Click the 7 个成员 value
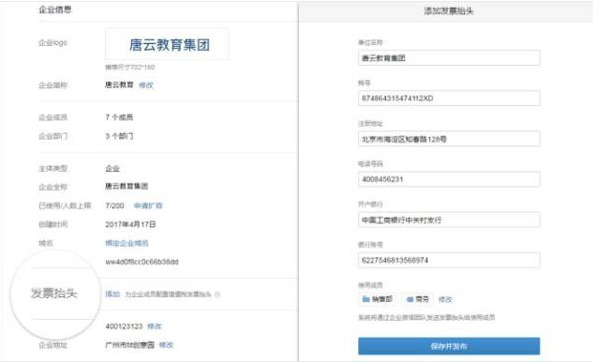This screenshot has height=363, width=593. pos(119,117)
